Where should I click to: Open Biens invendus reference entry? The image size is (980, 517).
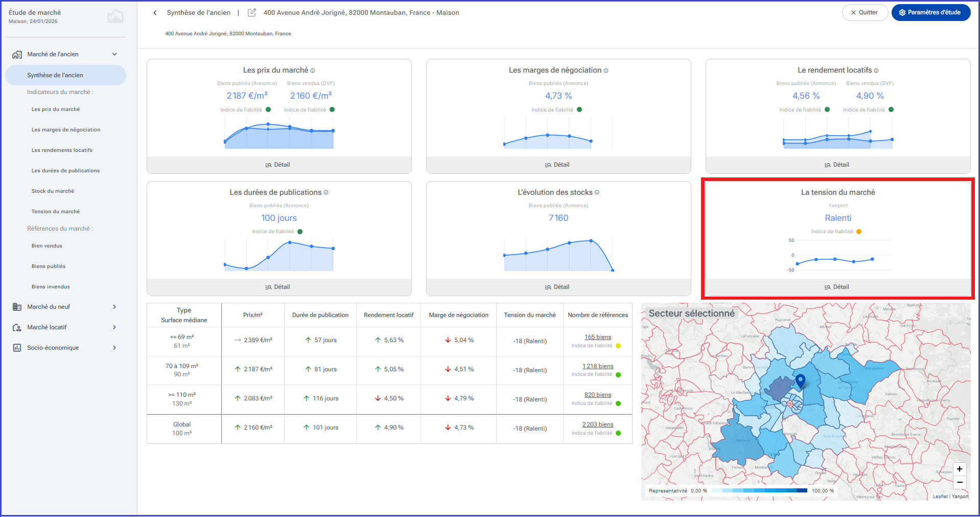click(51, 287)
